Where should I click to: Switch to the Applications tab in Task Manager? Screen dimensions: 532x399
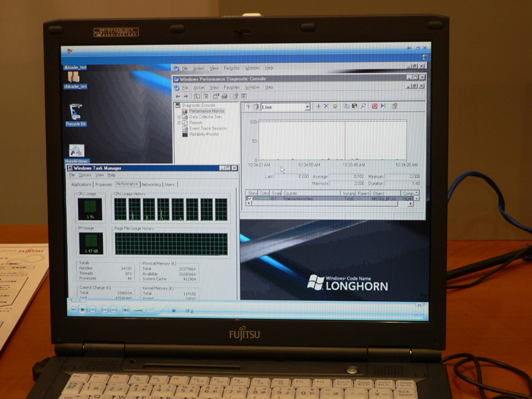click(x=81, y=185)
